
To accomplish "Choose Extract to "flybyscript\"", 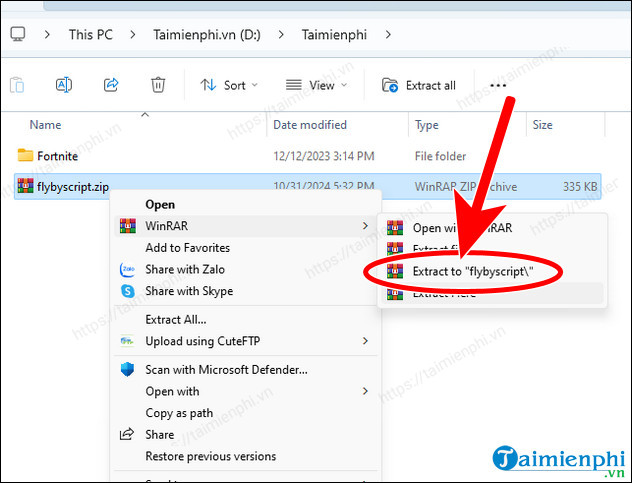I will click(473, 272).
